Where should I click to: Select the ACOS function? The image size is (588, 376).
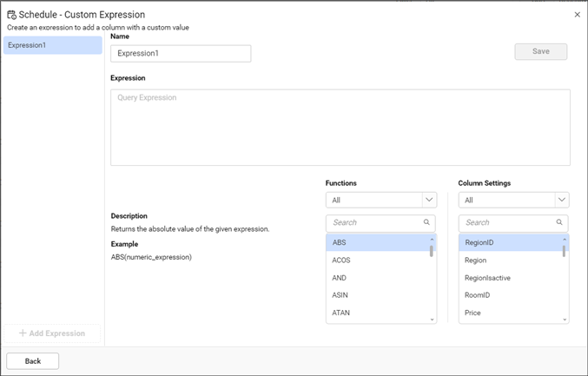[375, 261]
